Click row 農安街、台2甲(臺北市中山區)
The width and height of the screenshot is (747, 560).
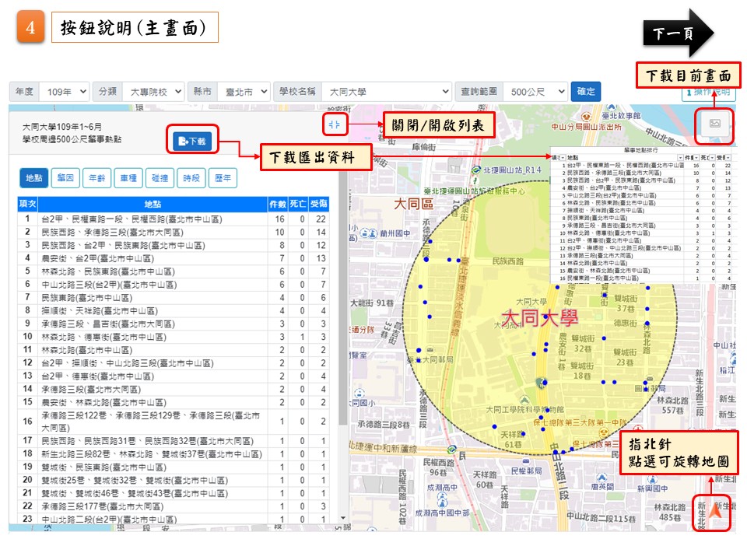[x=174, y=258]
